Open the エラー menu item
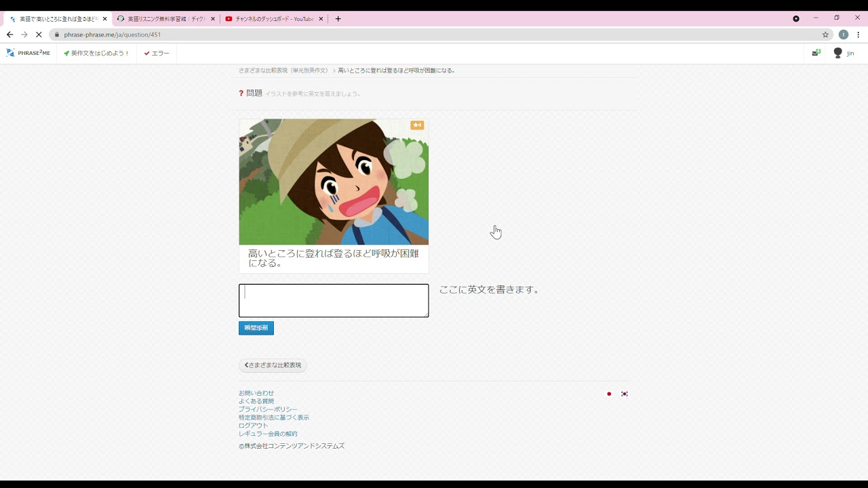868x488 pixels. click(x=157, y=53)
